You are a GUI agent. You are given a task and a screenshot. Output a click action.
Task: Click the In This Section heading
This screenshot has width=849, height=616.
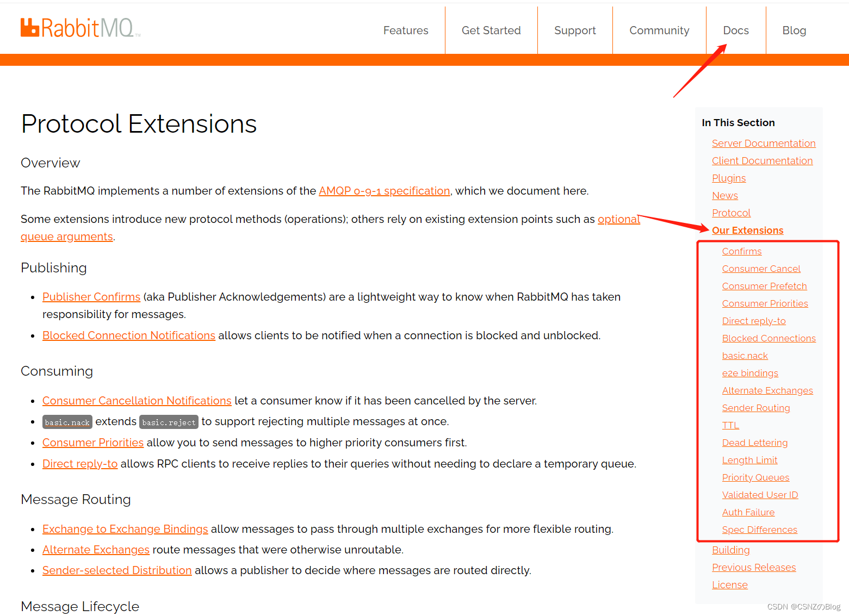point(738,123)
